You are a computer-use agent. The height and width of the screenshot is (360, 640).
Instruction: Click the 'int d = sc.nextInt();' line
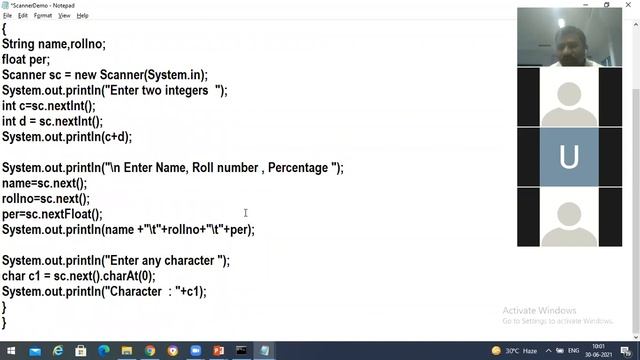coord(52,121)
